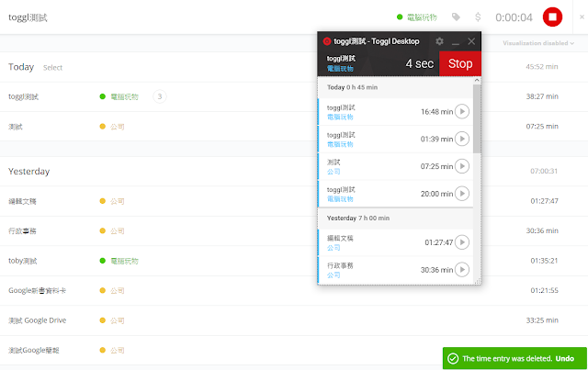Continue the 20:00 min toggl測試 entry

pos(462,194)
